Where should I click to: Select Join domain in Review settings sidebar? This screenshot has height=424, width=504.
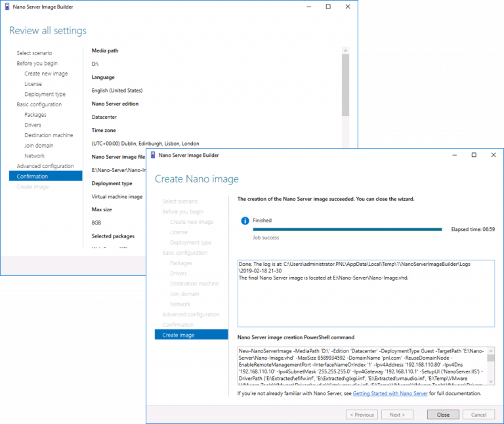coord(39,146)
